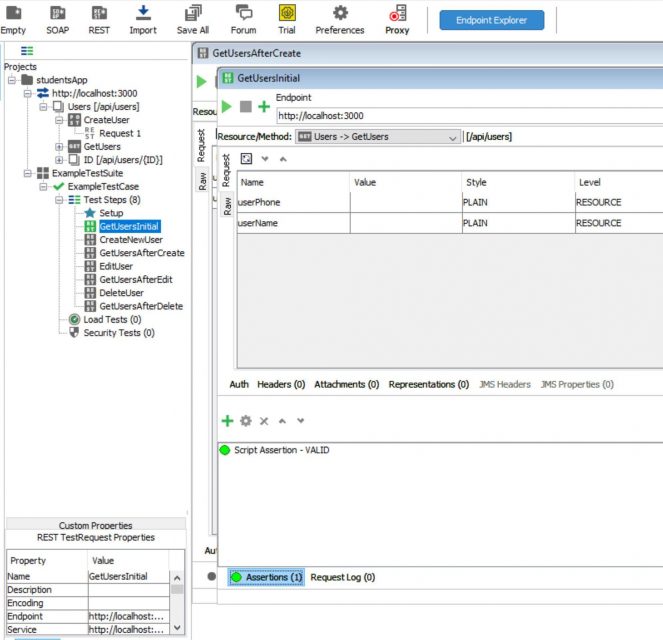
Task: Move parameter up in request table
Action: pos(283,159)
